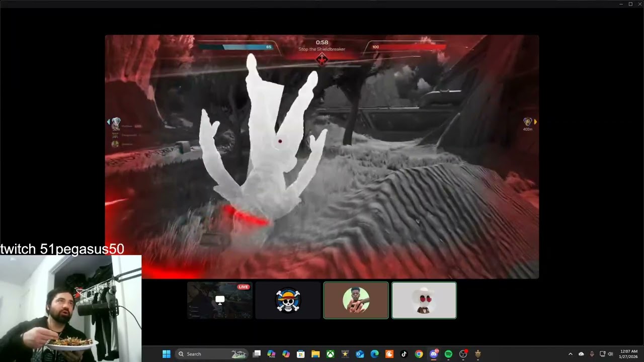644x362 pixels.
Task: Open the star icon app next to Xbox
Action: coord(345,354)
